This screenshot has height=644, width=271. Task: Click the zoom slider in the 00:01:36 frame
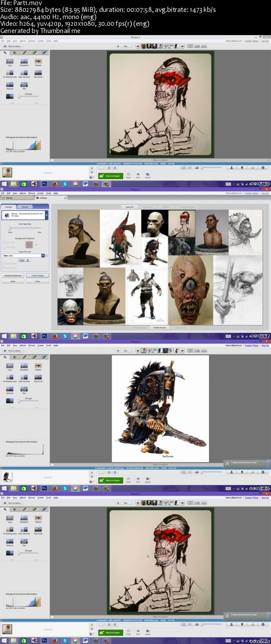(211, 168)
